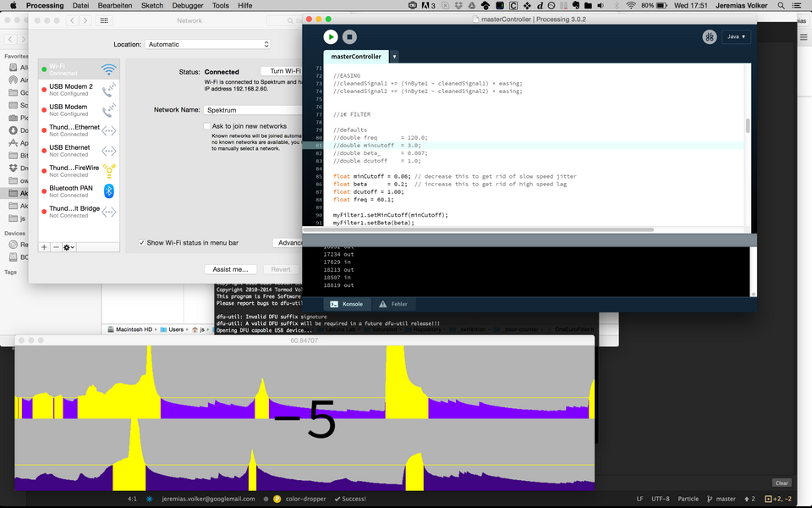Open the Apple menu
This screenshot has height=508, width=812.
coord(14,6)
